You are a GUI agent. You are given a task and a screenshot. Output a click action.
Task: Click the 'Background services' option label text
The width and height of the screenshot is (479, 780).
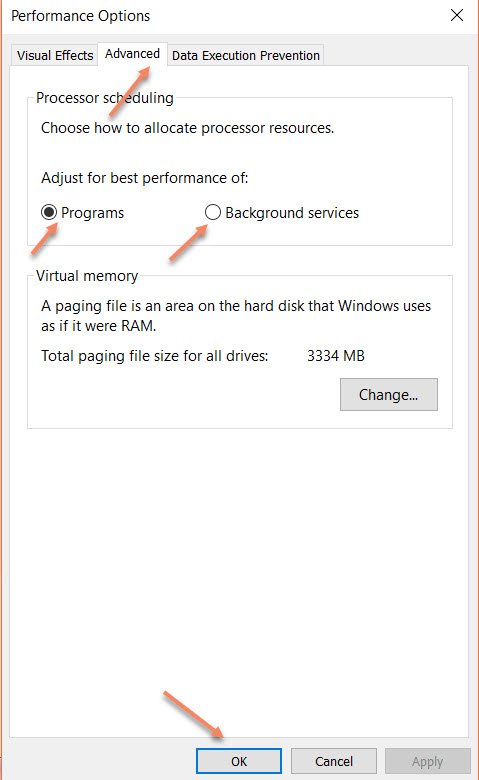(292, 213)
